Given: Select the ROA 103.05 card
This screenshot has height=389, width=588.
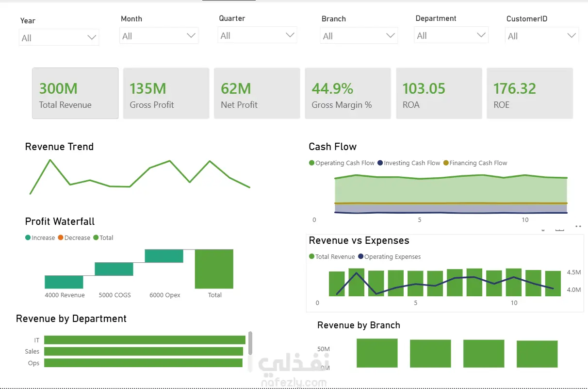Looking at the screenshot, I should pyautogui.click(x=439, y=93).
